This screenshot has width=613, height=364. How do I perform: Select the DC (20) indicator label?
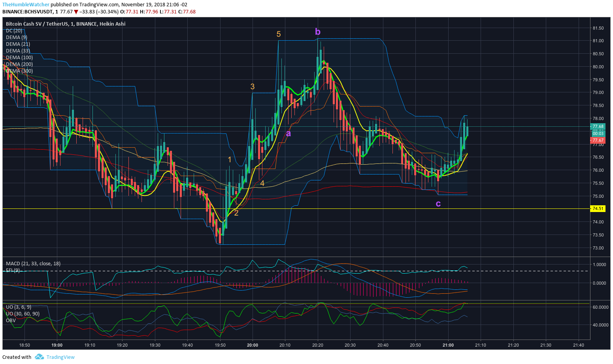[14, 30]
